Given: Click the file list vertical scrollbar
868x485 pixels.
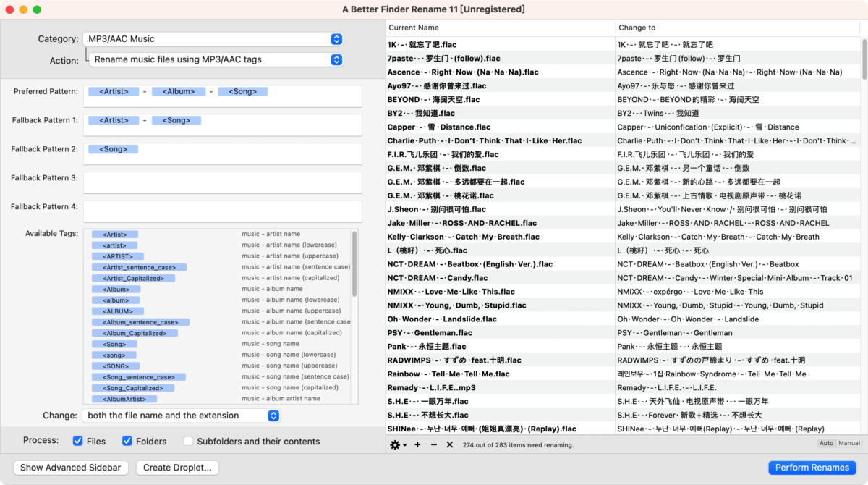Looking at the screenshot, I should [864, 59].
